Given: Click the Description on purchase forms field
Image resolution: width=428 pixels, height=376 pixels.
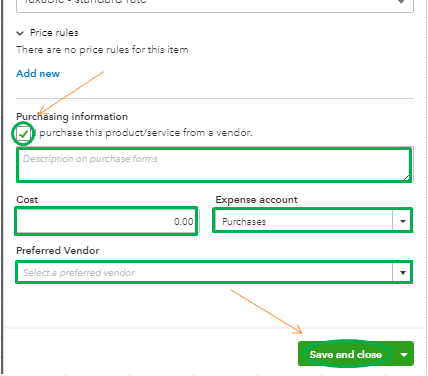Looking at the screenshot, I should (x=215, y=165).
